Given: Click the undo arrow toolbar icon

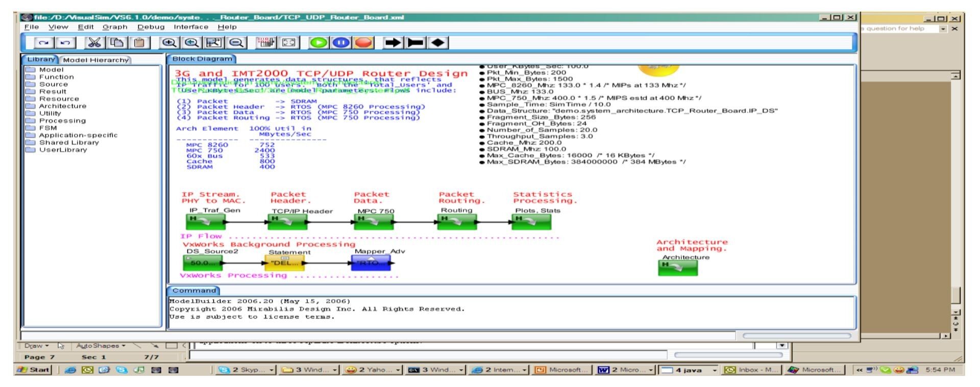Looking at the screenshot, I should (x=65, y=43).
